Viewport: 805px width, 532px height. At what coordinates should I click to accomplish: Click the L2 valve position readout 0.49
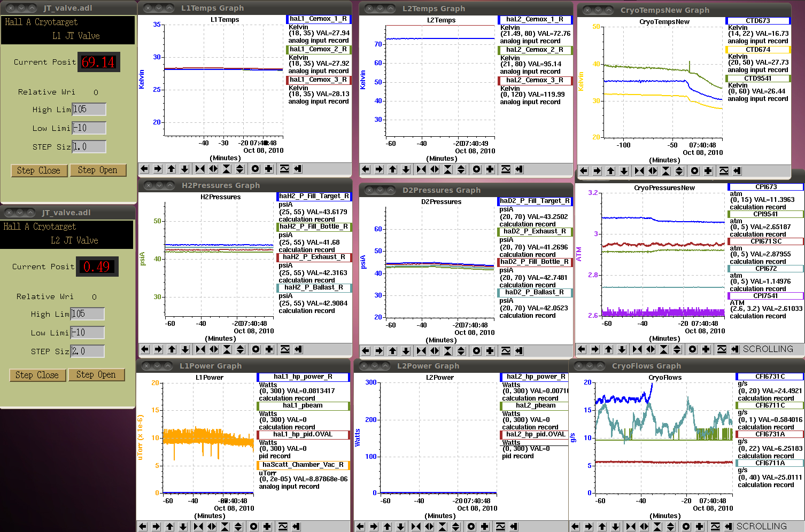[97, 267]
